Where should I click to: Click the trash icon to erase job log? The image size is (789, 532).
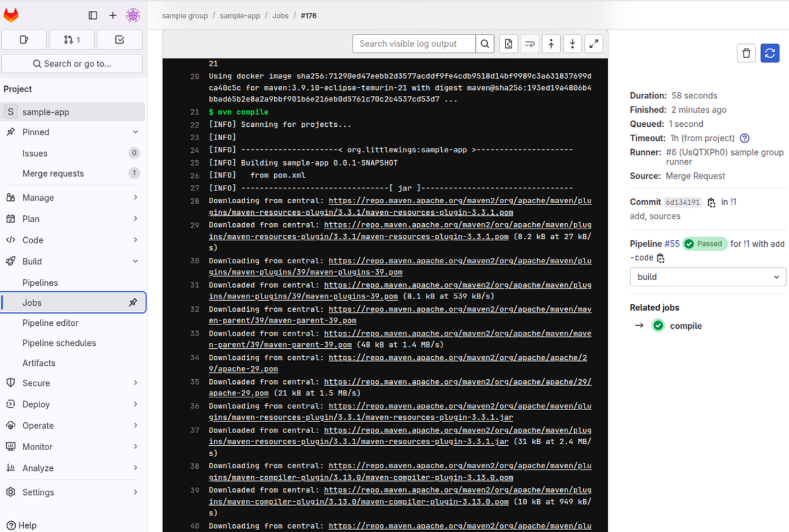point(746,53)
